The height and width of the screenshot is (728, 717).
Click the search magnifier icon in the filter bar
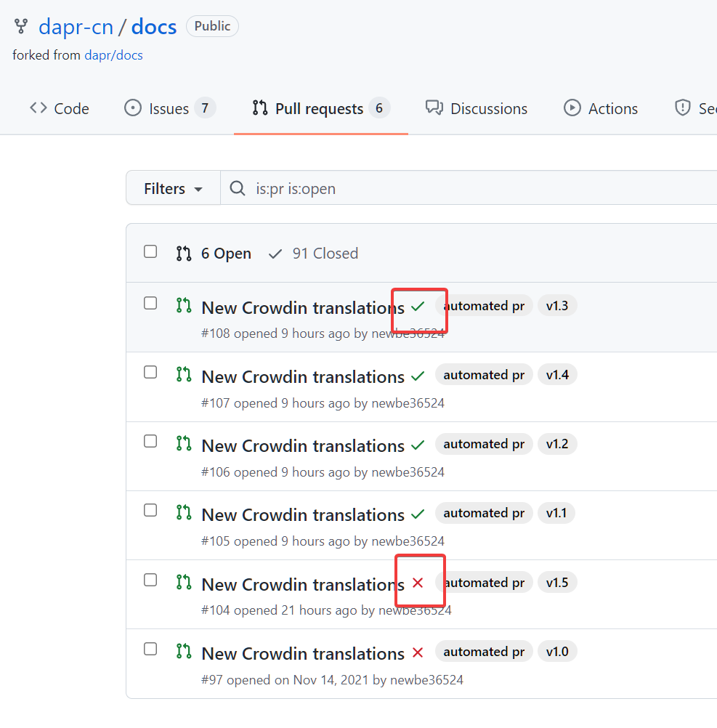pos(237,188)
